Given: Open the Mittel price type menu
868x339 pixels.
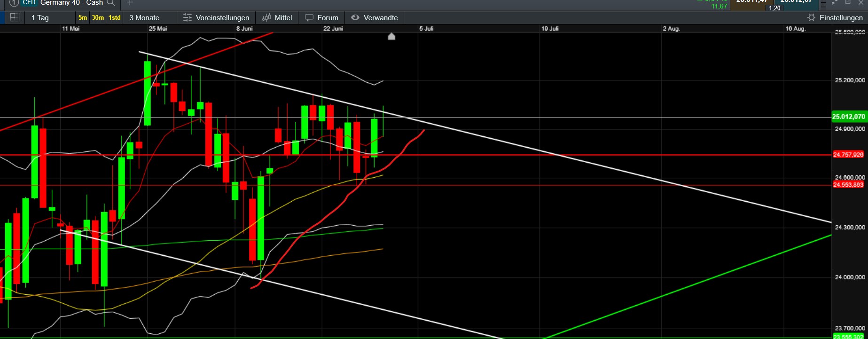Looking at the screenshot, I should (x=277, y=18).
